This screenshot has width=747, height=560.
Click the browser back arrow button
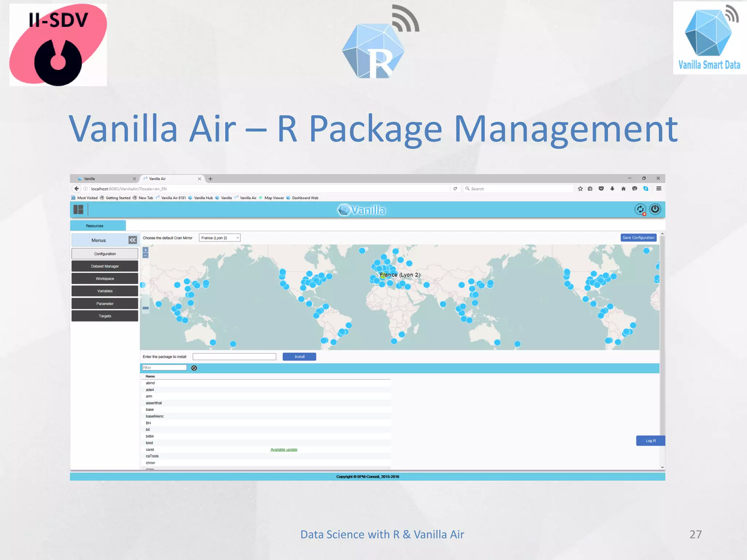(x=77, y=188)
